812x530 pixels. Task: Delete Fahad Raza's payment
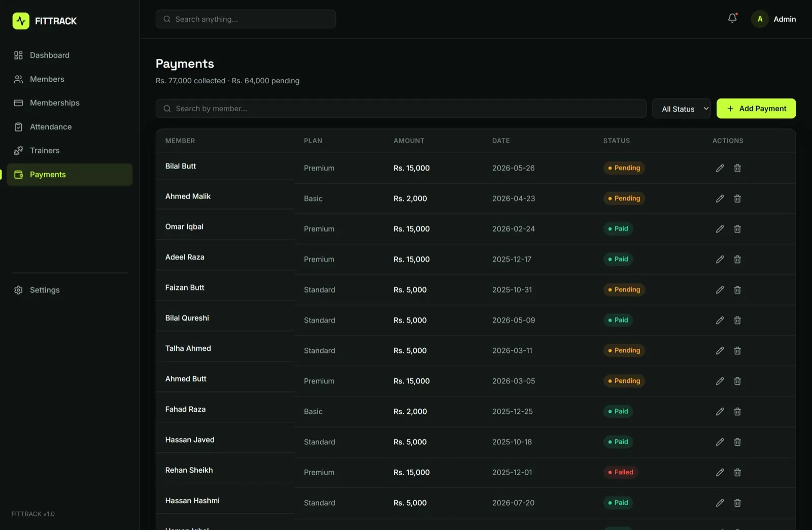tap(737, 412)
